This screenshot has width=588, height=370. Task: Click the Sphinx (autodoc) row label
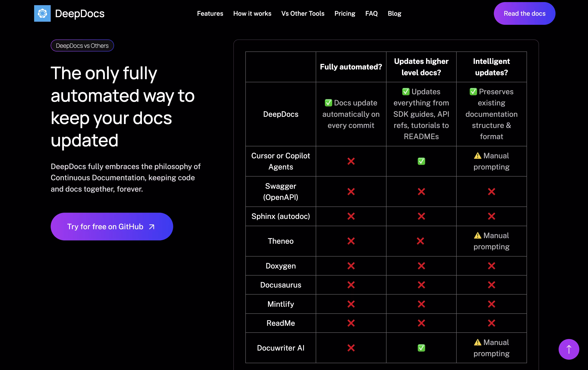(281, 216)
